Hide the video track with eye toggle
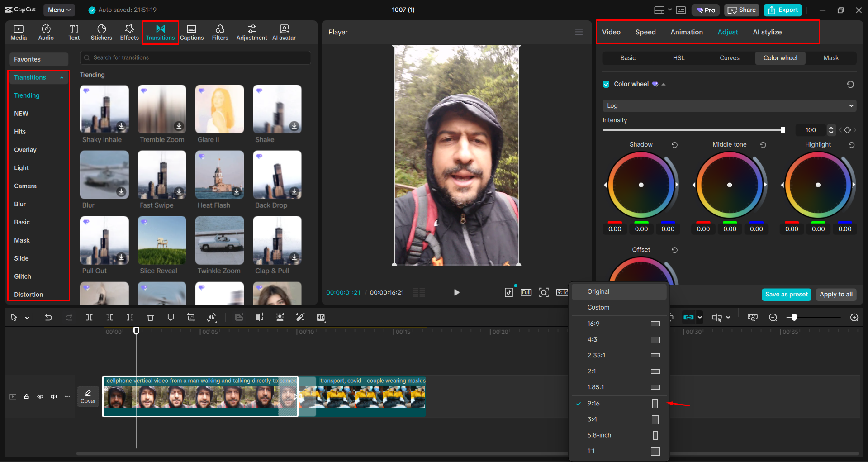868x462 pixels. 40,396
